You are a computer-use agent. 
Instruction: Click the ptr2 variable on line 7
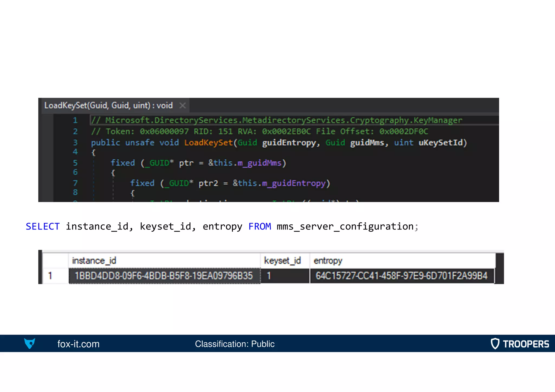pos(208,183)
